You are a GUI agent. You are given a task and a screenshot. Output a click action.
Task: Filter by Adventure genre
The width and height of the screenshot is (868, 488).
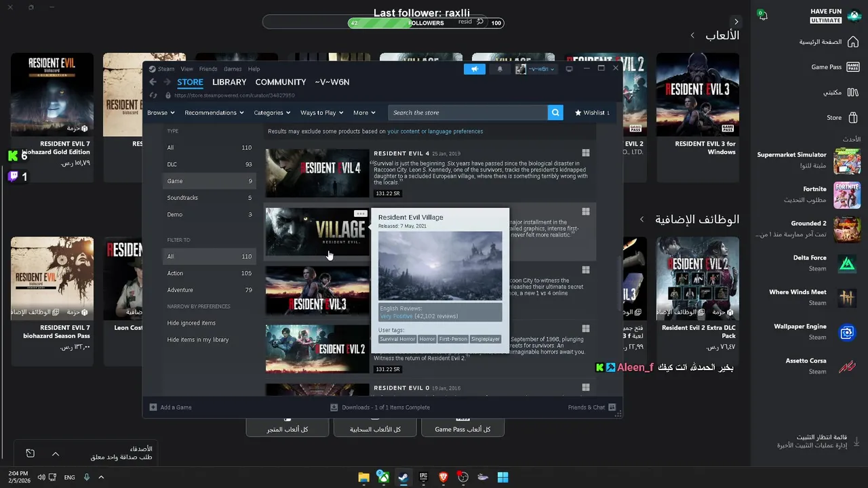pyautogui.click(x=210, y=290)
